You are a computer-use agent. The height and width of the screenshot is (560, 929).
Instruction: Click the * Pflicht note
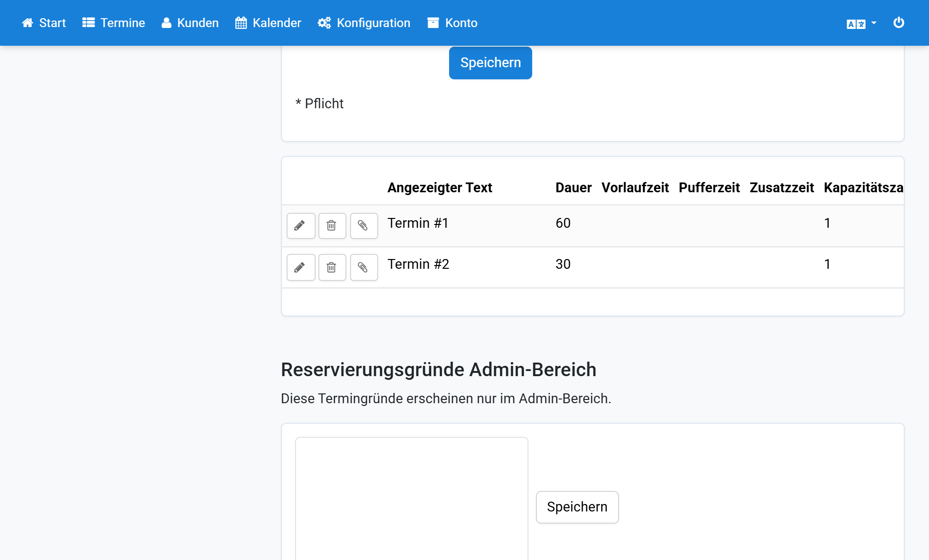319,104
